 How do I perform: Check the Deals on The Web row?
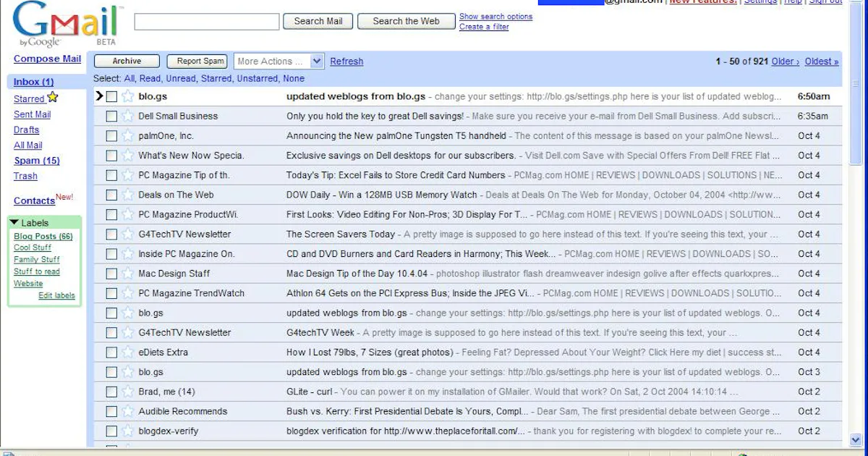click(111, 195)
